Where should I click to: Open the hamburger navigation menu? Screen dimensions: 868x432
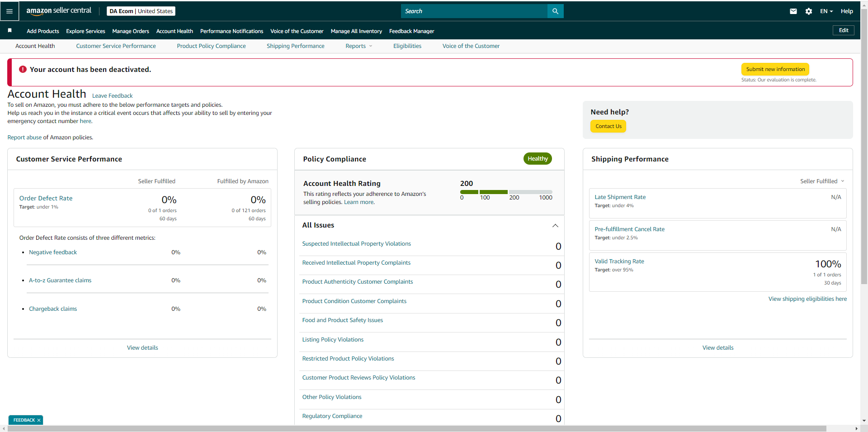coord(9,11)
